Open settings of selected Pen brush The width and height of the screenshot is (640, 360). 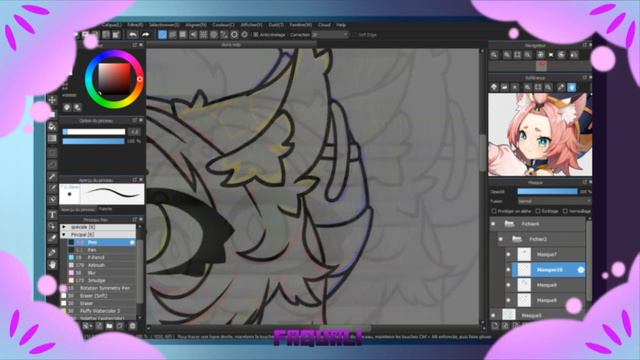click(132, 242)
